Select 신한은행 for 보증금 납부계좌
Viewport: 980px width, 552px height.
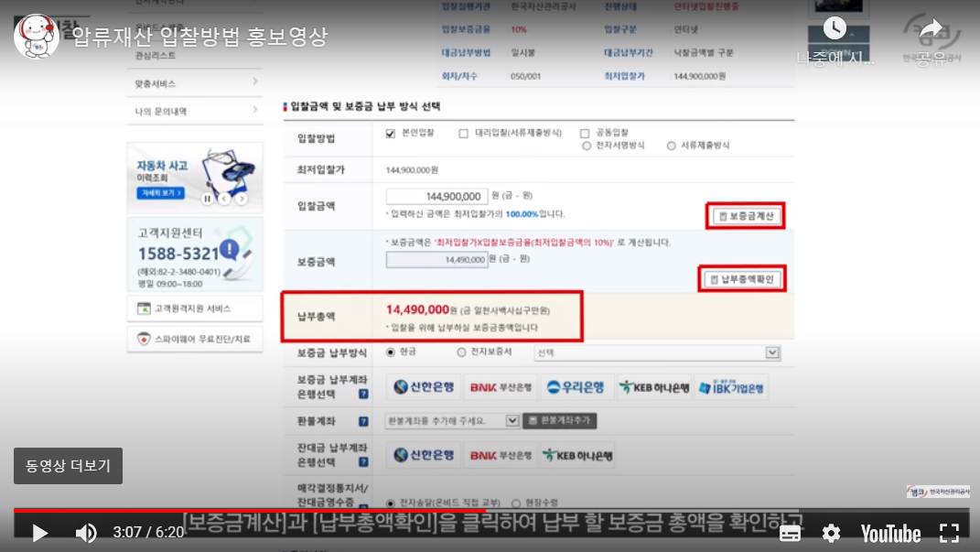click(x=424, y=387)
